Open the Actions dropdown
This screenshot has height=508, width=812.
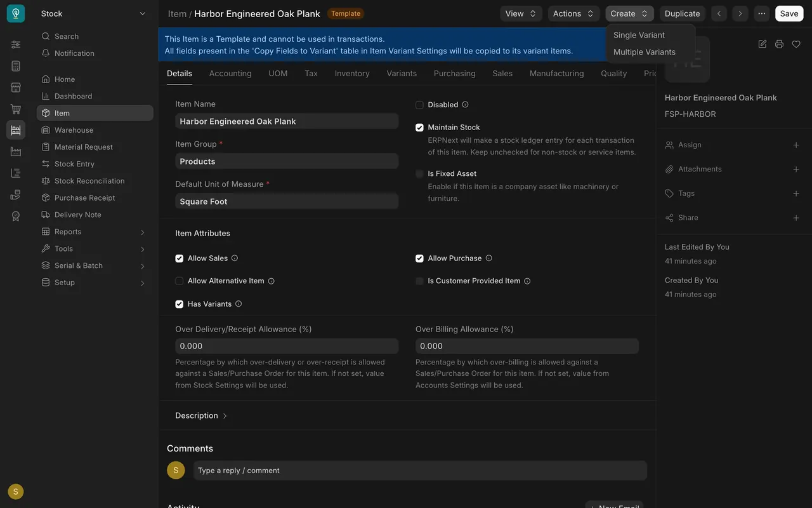coord(573,13)
